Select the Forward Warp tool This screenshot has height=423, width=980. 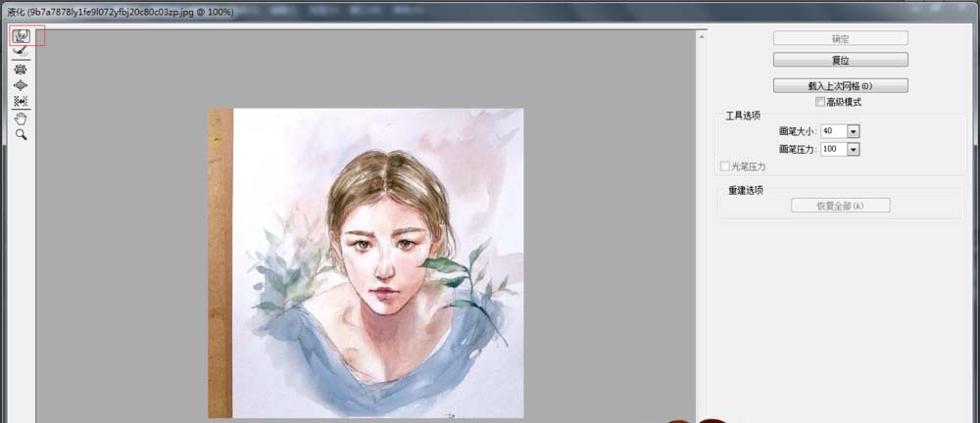click(21, 36)
